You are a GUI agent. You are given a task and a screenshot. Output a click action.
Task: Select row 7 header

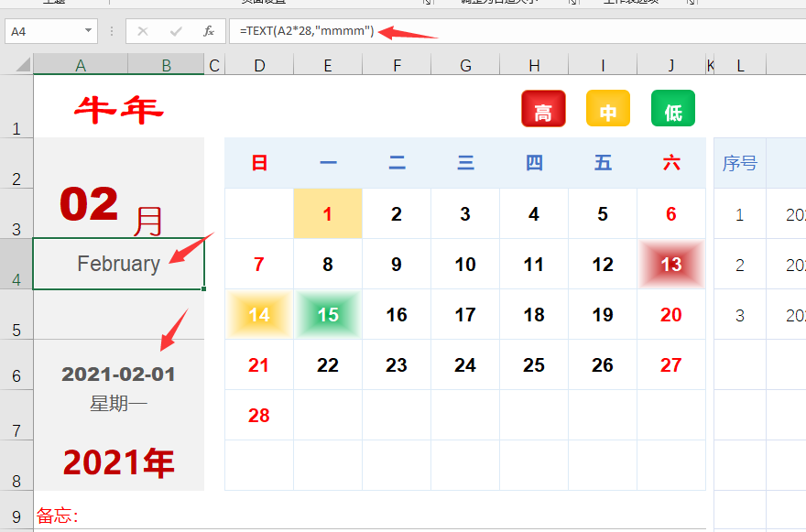click(16, 415)
